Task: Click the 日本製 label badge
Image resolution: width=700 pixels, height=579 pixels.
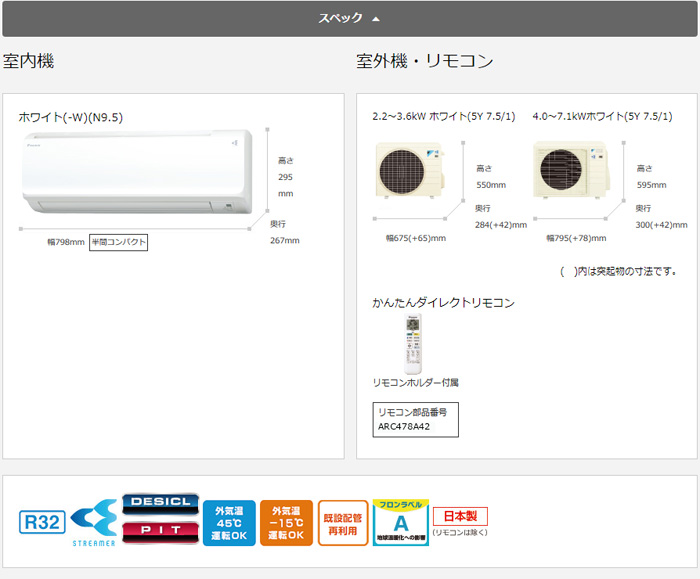Action: 460,517
